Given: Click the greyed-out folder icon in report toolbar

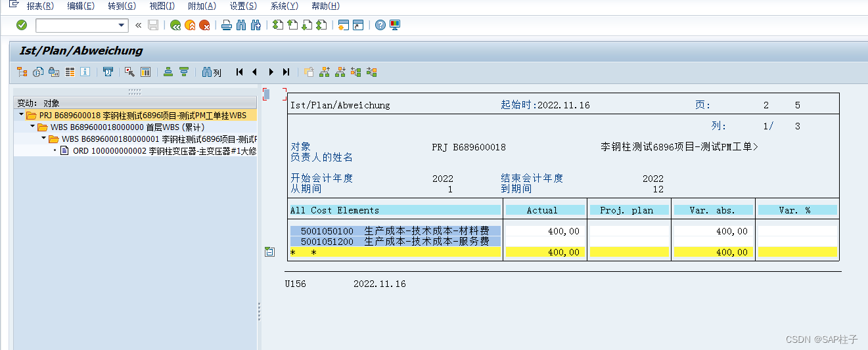Looking at the screenshot, I should (x=309, y=72).
